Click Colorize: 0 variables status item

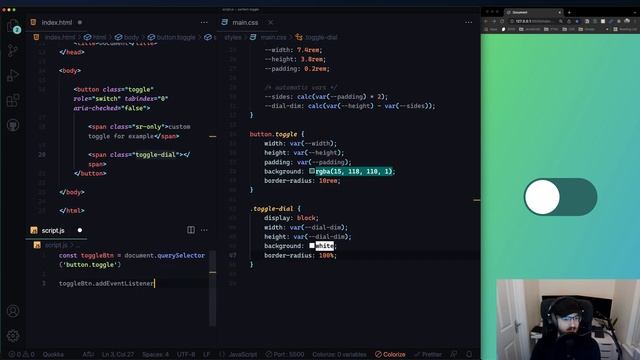coord(339,354)
